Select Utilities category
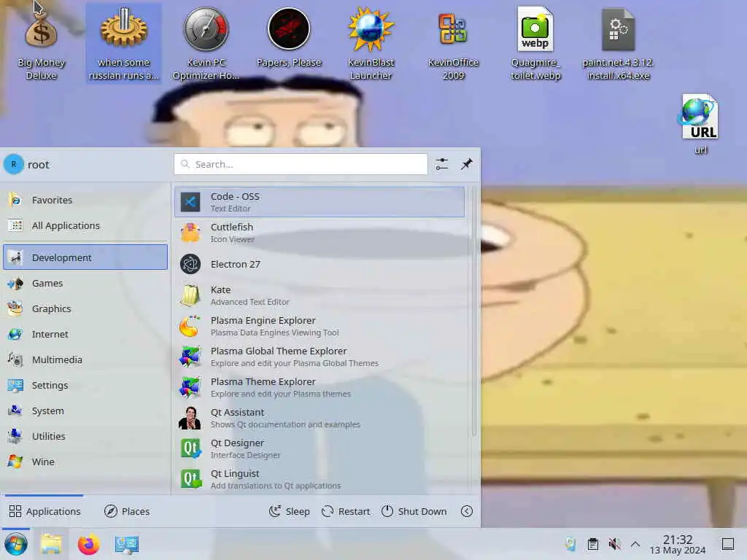Image resolution: width=747 pixels, height=560 pixels. (x=85, y=436)
